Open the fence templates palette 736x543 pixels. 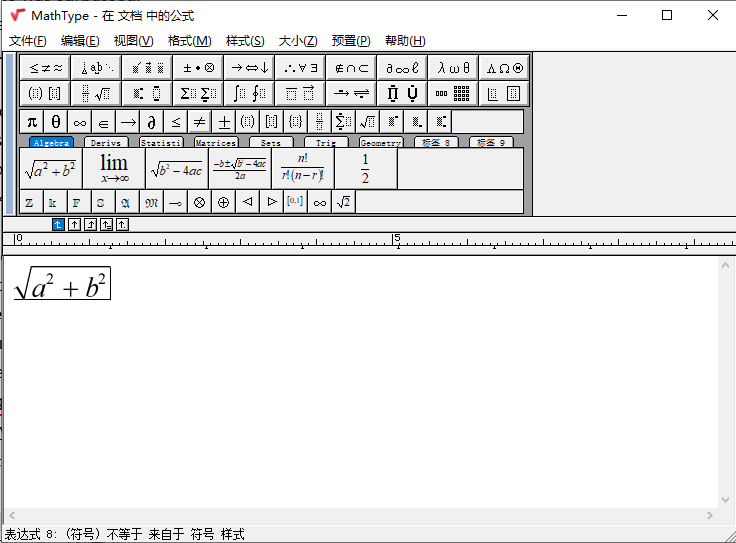(45, 93)
